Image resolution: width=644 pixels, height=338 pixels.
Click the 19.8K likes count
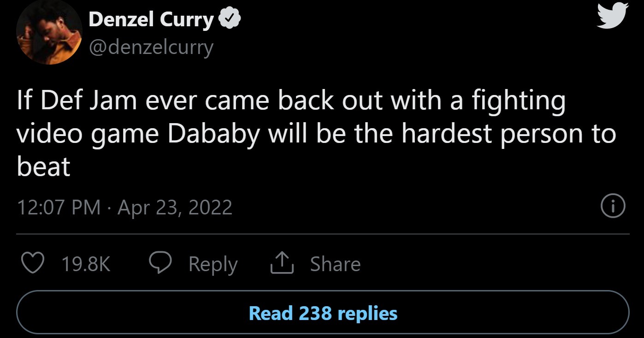point(86,264)
